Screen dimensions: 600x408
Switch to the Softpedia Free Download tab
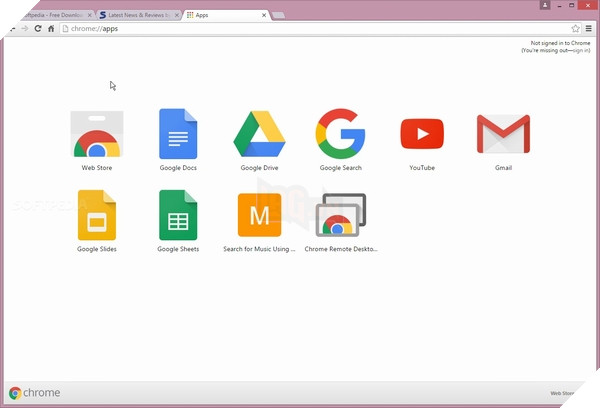point(53,15)
